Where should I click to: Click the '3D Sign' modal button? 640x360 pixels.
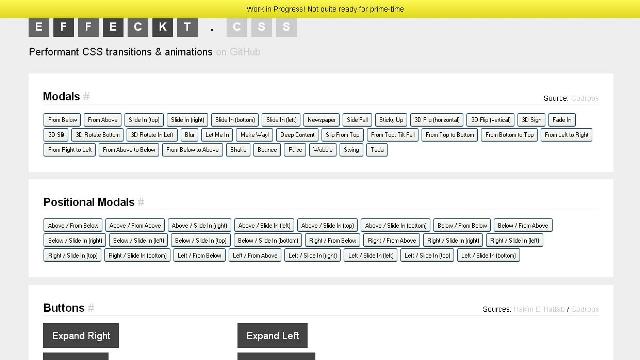pyautogui.click(x=531, y=120)
